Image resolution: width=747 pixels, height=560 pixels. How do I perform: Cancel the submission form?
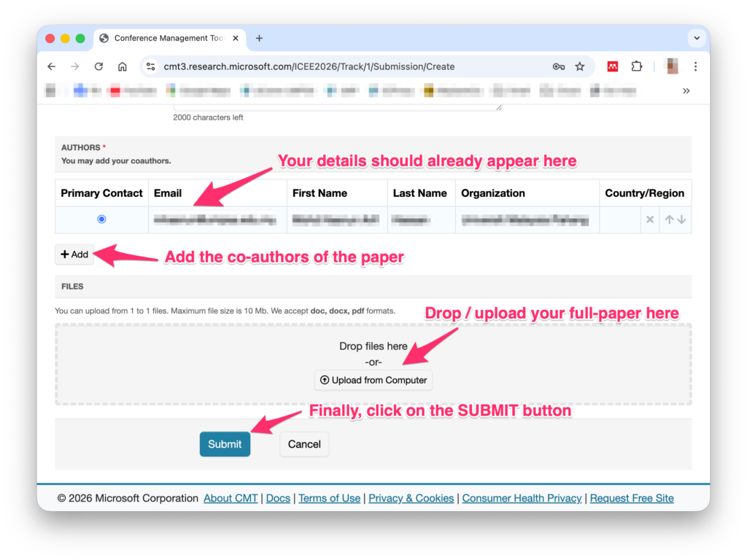click(x=304, y=444)
